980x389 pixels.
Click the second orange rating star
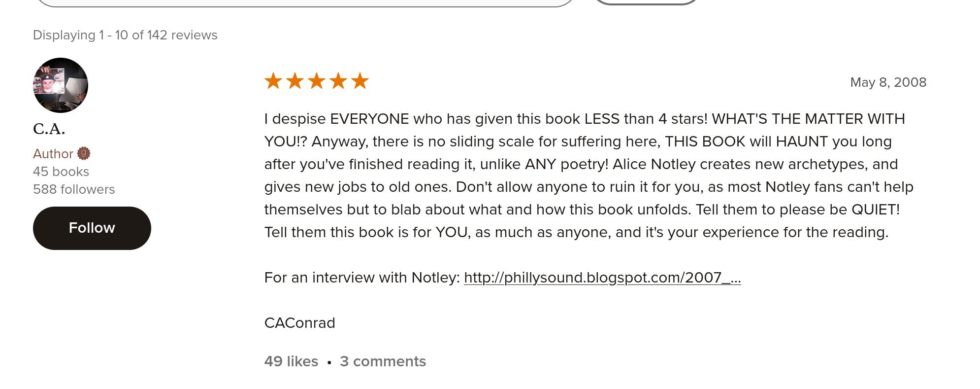(x=295, y=81)
